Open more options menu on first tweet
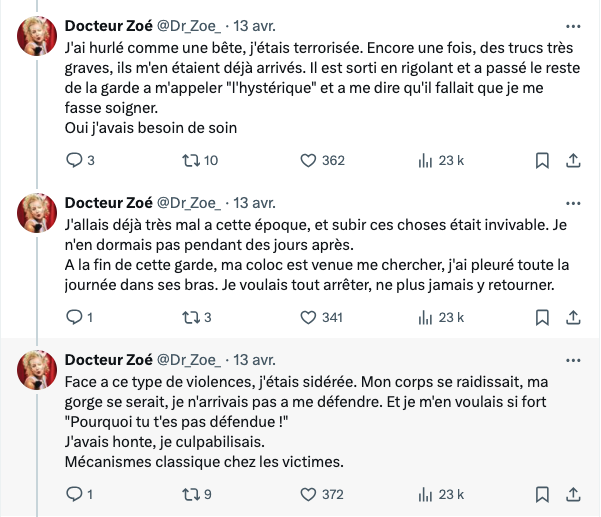 pos(573,26)
